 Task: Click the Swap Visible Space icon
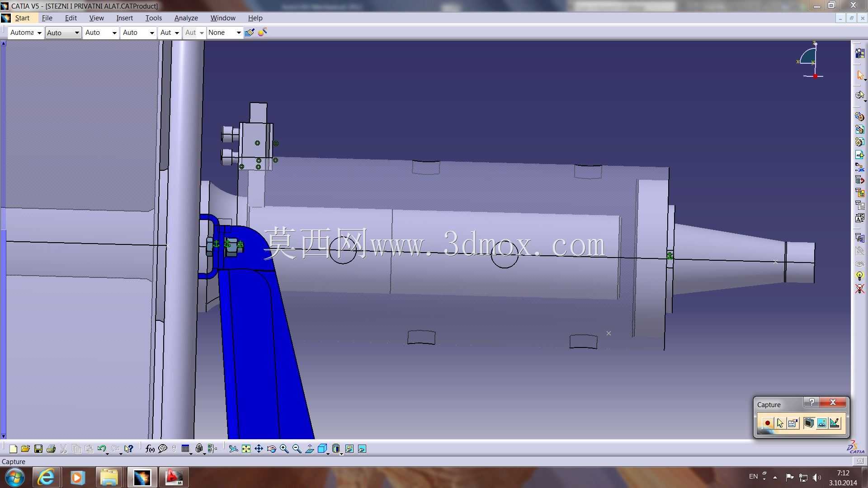click(362, 449)
